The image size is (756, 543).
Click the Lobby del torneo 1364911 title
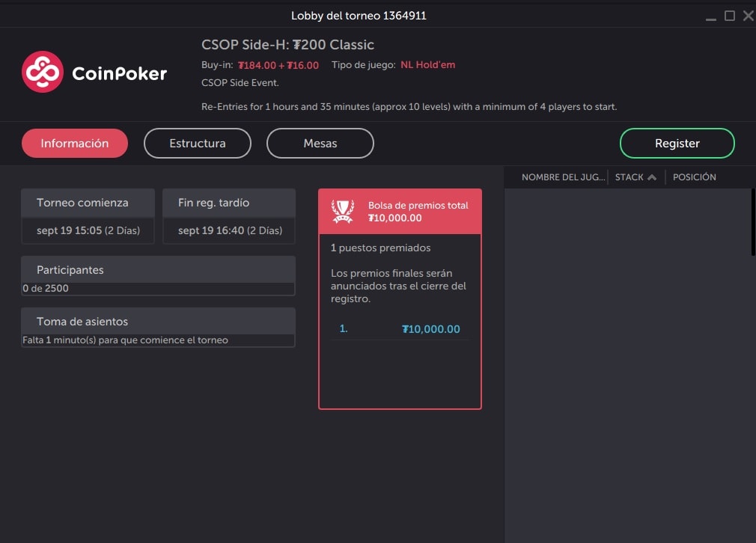(359, 16)
